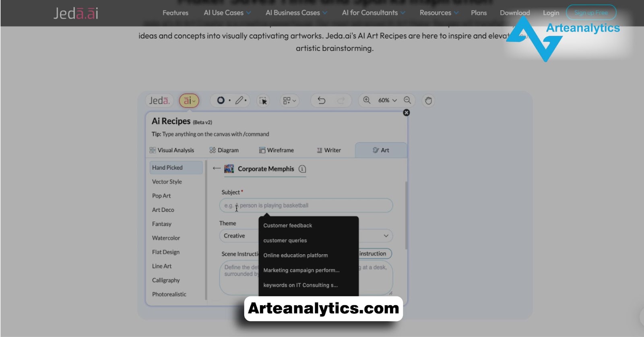Switch to Diagram tab
The width and height of the screenshot is (644, 337).
click(x=224, y=150)
